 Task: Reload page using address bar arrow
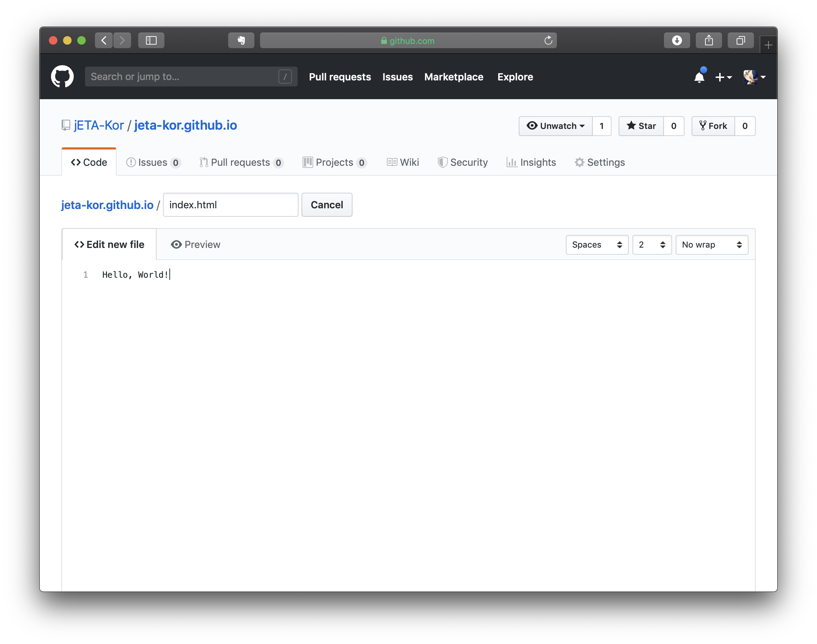[x=548, y=40]
